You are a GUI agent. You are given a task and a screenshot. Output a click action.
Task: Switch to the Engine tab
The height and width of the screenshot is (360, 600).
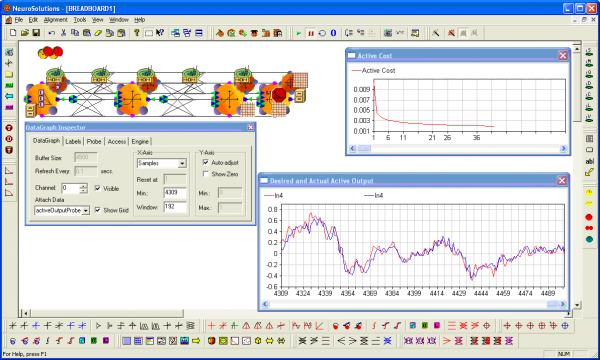point(140,142)
